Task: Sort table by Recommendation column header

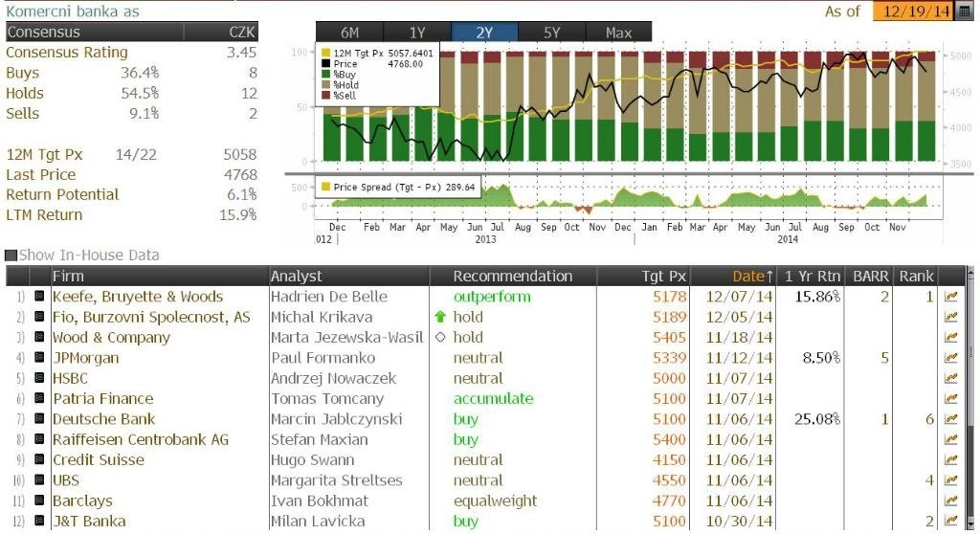Action: pyautogui.click(x=513, y=276)
